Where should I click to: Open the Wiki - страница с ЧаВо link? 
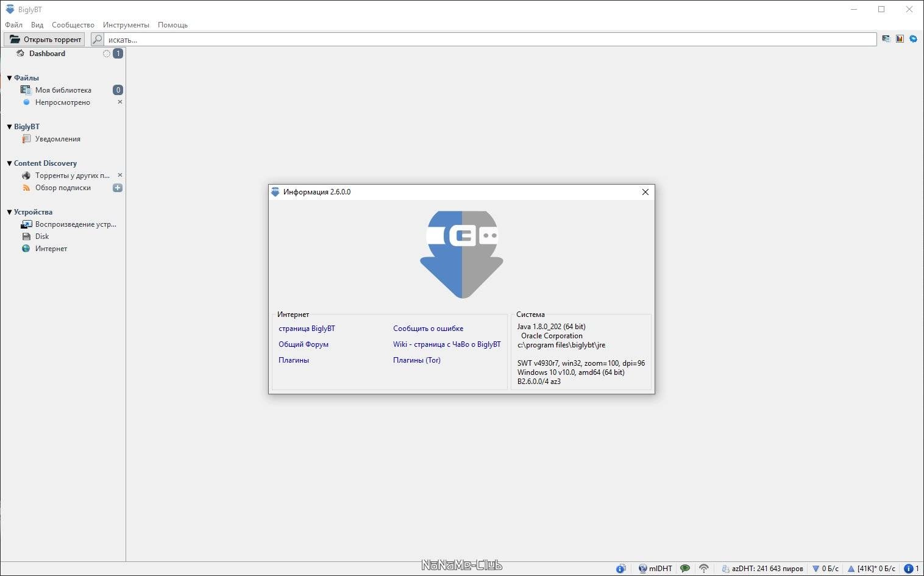click(447, 344)
